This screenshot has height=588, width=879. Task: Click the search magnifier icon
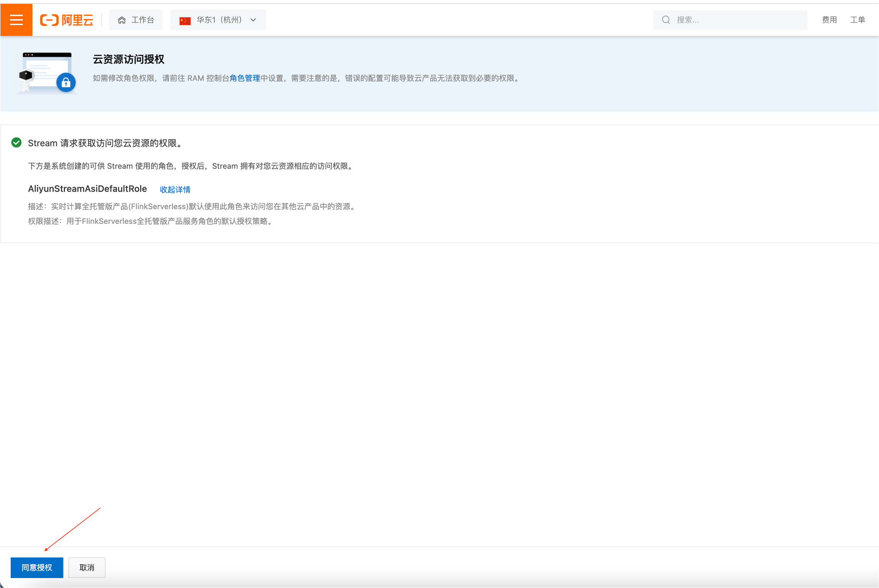pos(666,20)
